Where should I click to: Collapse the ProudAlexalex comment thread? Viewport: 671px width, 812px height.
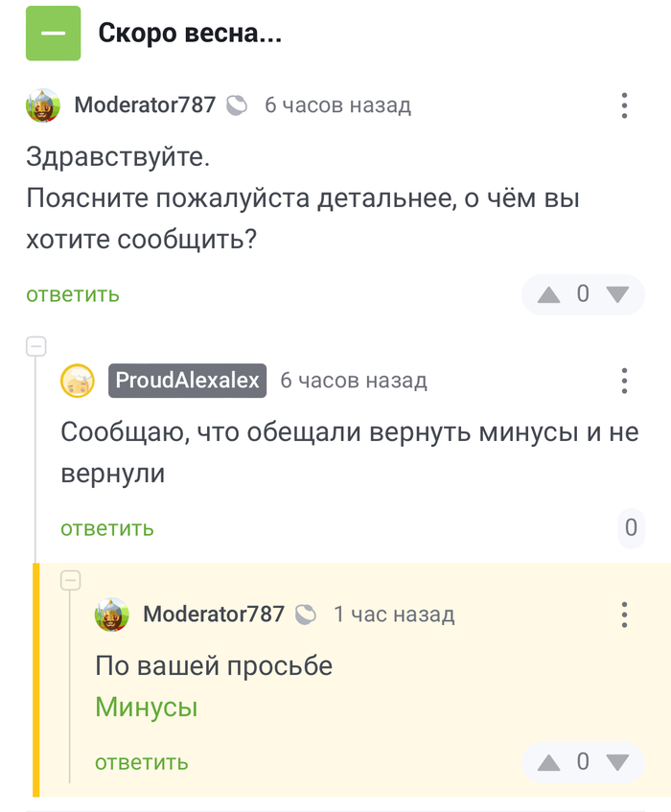click(35, 346)
